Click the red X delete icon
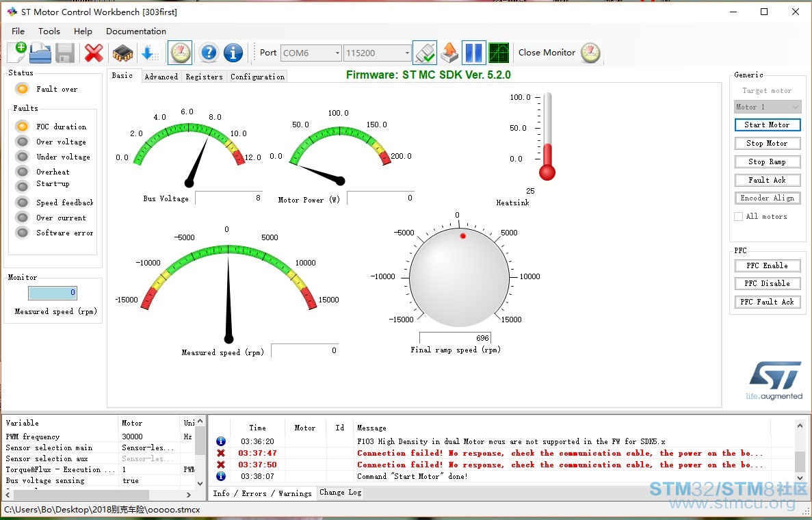 tap(94, 53)
